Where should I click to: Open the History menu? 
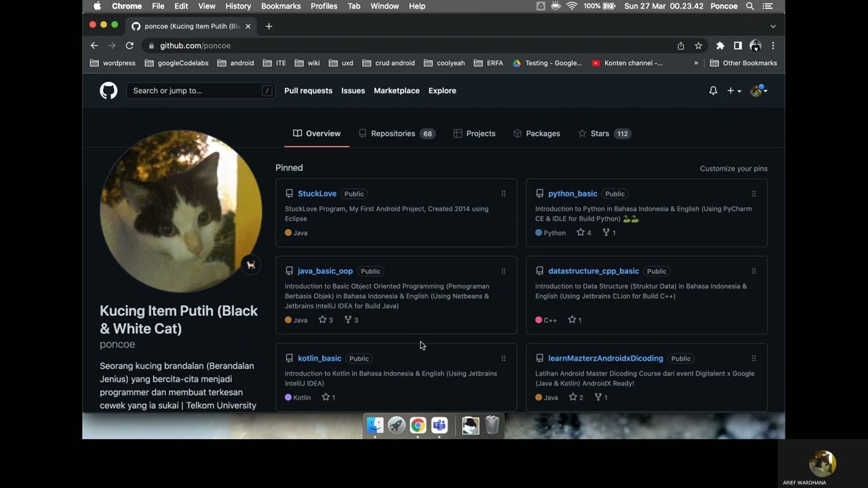[238, 6]
